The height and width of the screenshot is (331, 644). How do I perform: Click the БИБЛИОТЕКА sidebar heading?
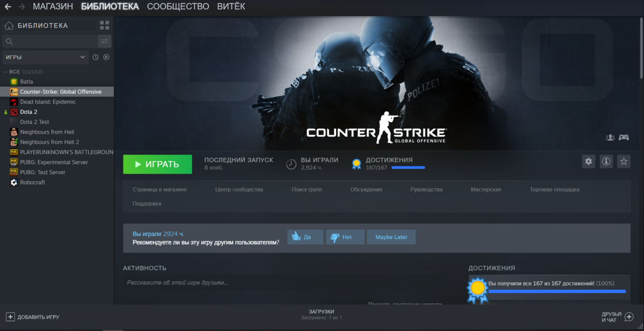[42, 25]
